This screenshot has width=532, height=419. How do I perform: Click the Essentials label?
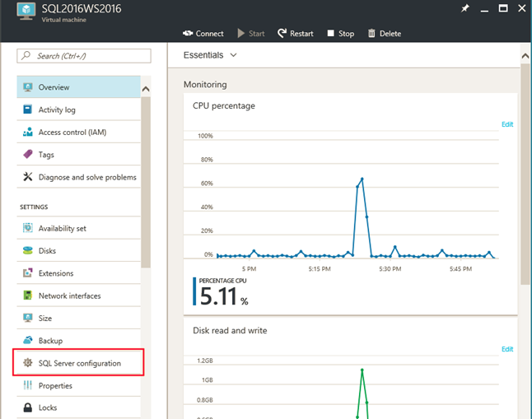(203, 55)
